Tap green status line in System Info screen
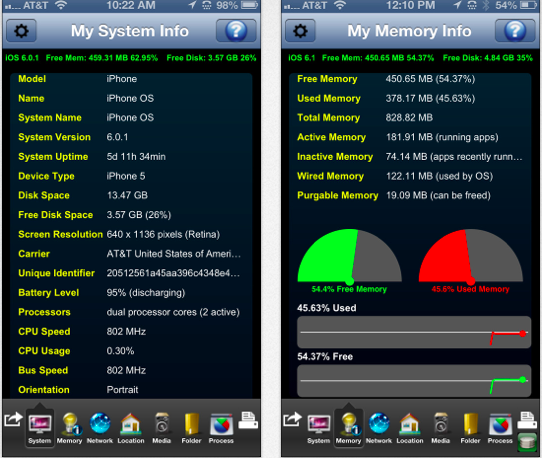The image size is (542, 458). pos(131,58)
